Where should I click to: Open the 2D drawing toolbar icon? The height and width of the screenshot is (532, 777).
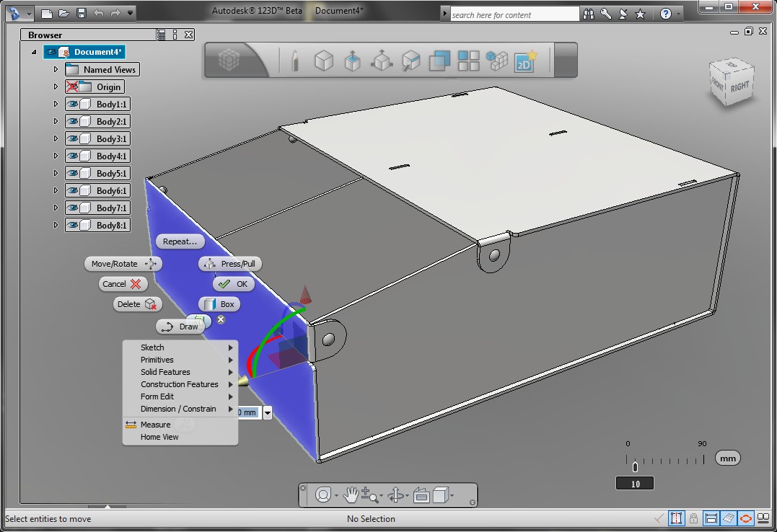[526, 61]
